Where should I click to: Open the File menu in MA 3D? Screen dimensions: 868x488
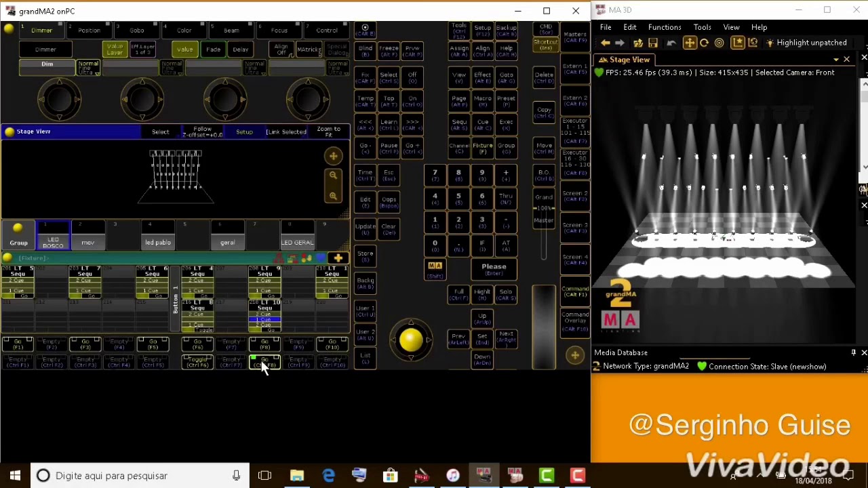pos(606,27)
